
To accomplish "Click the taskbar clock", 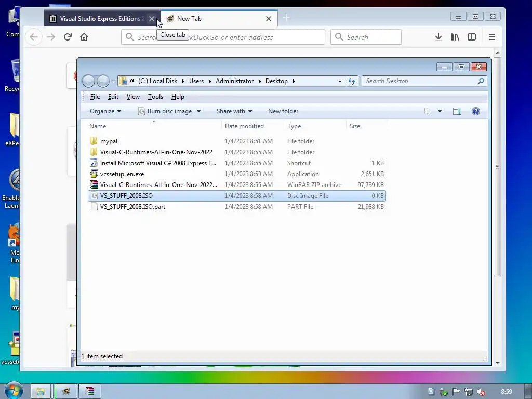I will tap(506, 392).
